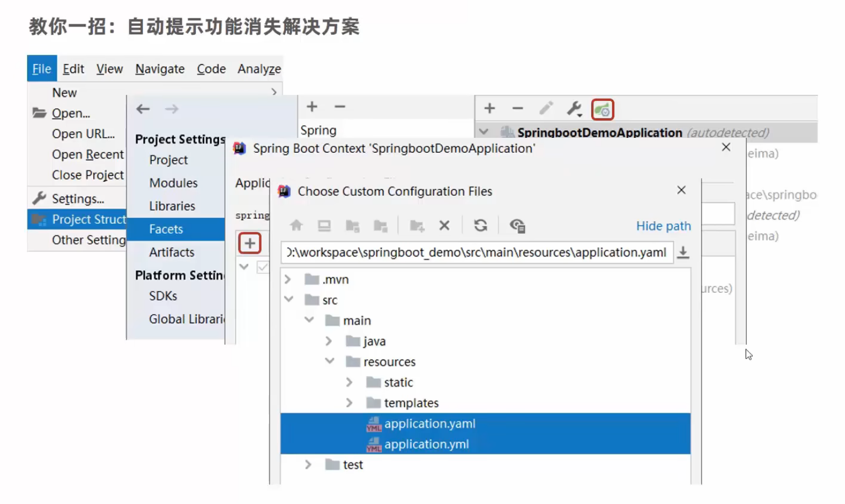Toggle the checkbox below the context plus button
This screenshot has width=845, height=504.
(x=263, y=267)
